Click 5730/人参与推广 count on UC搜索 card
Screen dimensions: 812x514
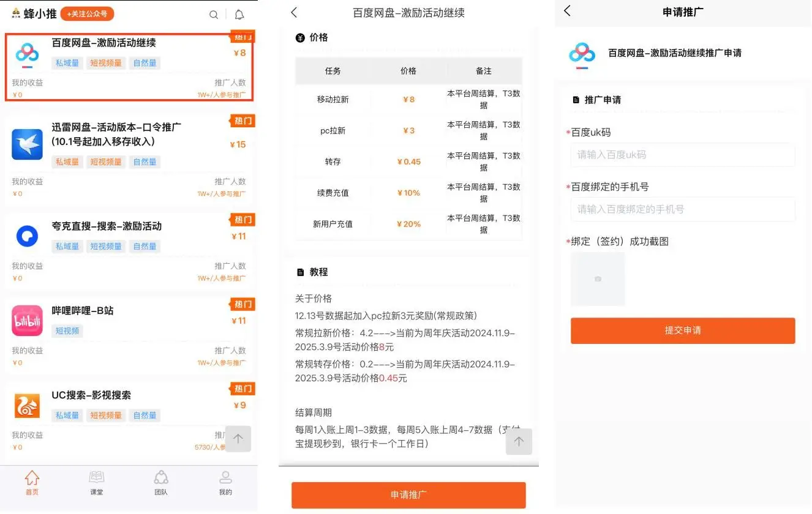click(209, 447)
